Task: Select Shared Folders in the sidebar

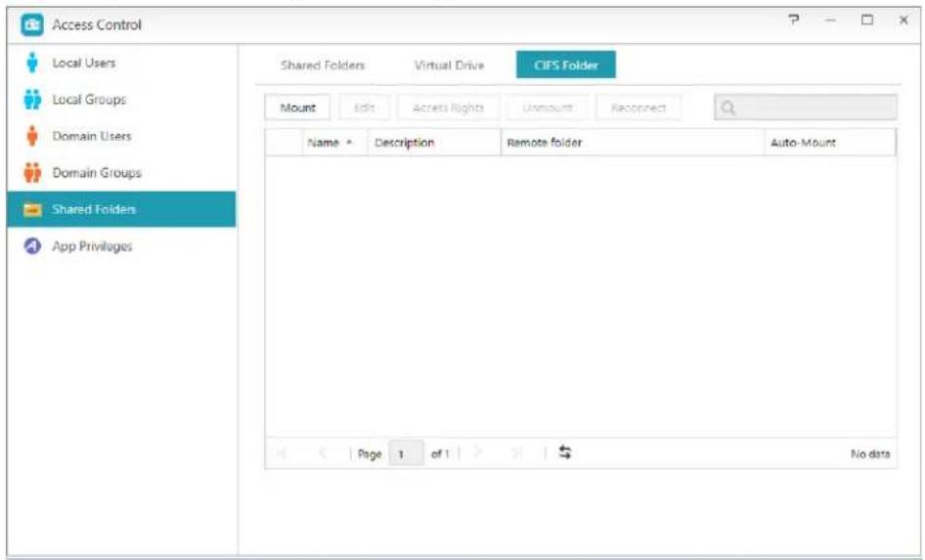Action: pos(121,209)
